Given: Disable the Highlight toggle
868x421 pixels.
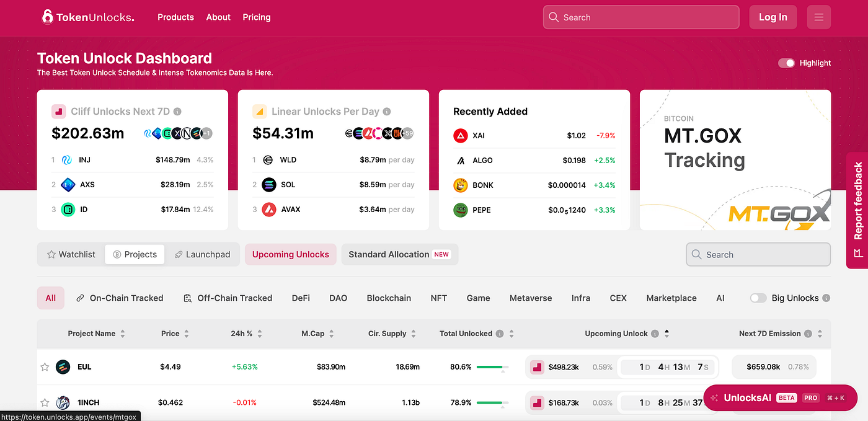Looking at the screenshot, I should pos(786,63).
